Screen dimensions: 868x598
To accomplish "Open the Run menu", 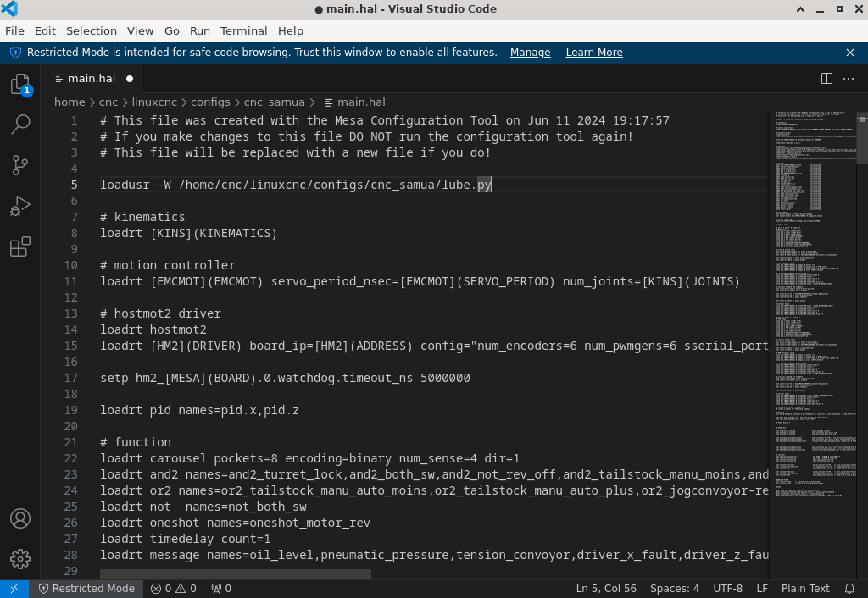I will point(200,31).
